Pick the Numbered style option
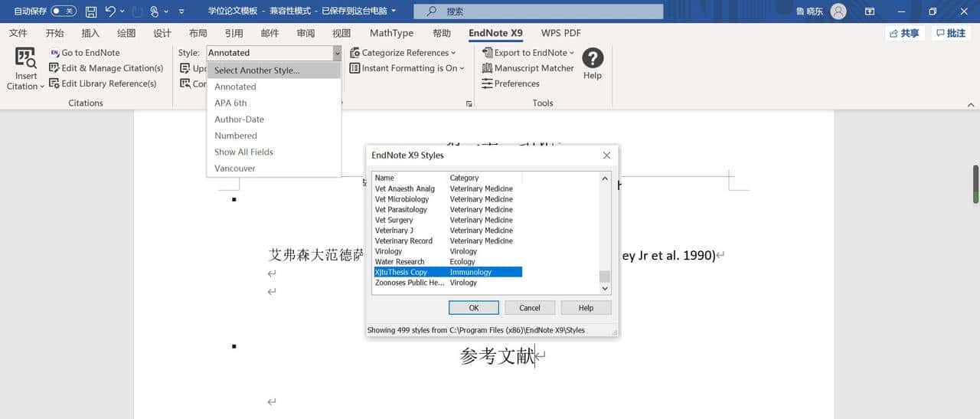This screenshot has height=419, width=980. click(273, 136)
